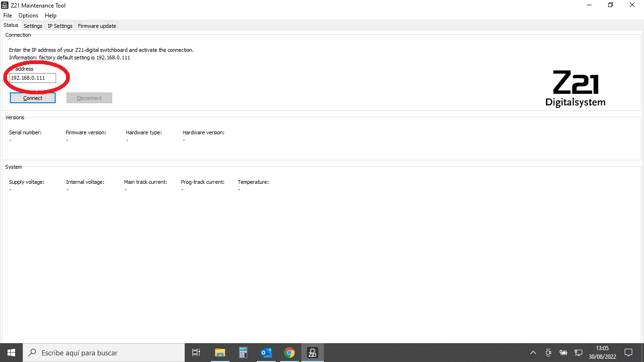Open the IP Settings tab
Screen dimensions: 644x362
click(x=60, y=26)
